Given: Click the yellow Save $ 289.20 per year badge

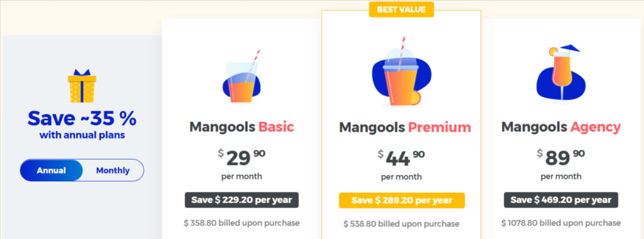Looking at the screenshot, I should 402,201.
